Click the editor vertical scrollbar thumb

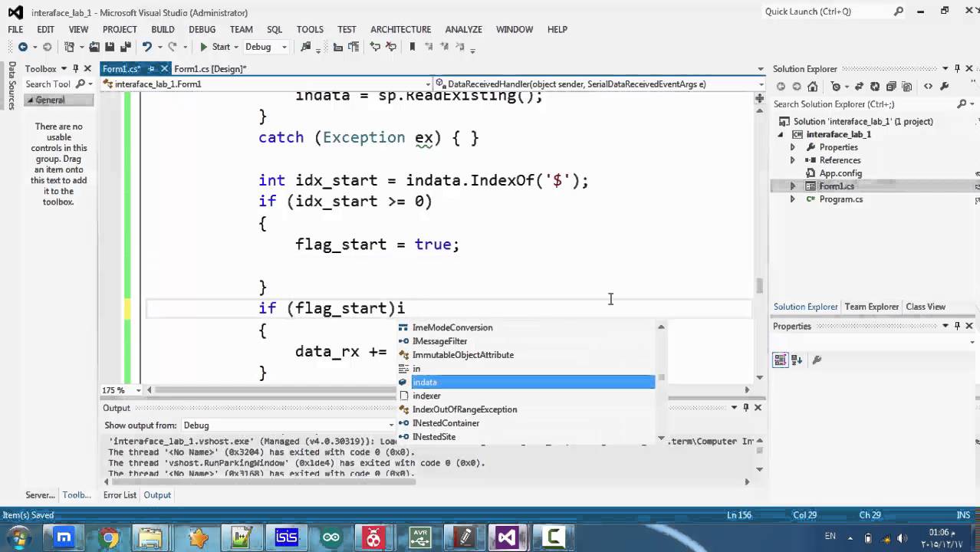click(759, 285)
